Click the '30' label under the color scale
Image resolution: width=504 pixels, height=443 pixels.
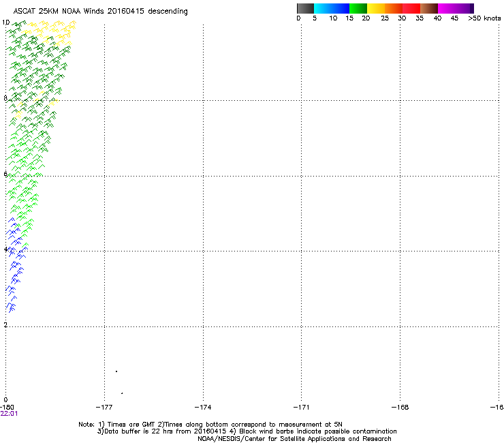click(402, 18)
